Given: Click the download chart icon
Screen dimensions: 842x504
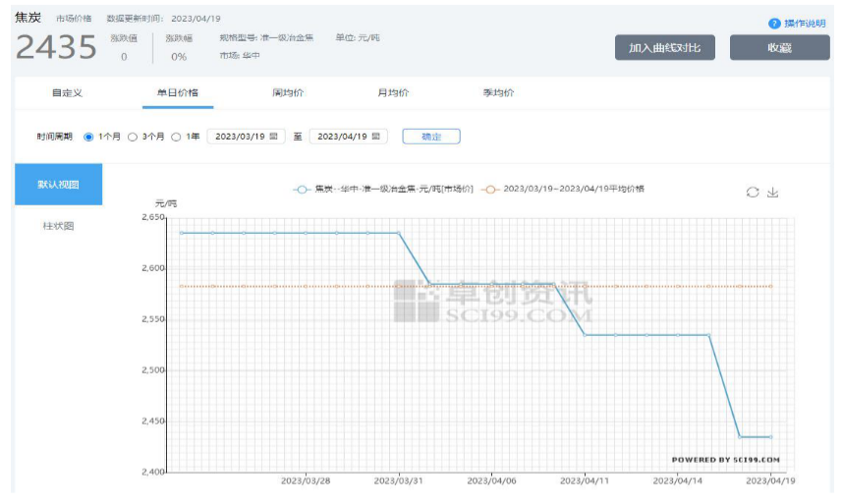Looking at the screenshot, I should pos(773,193).
